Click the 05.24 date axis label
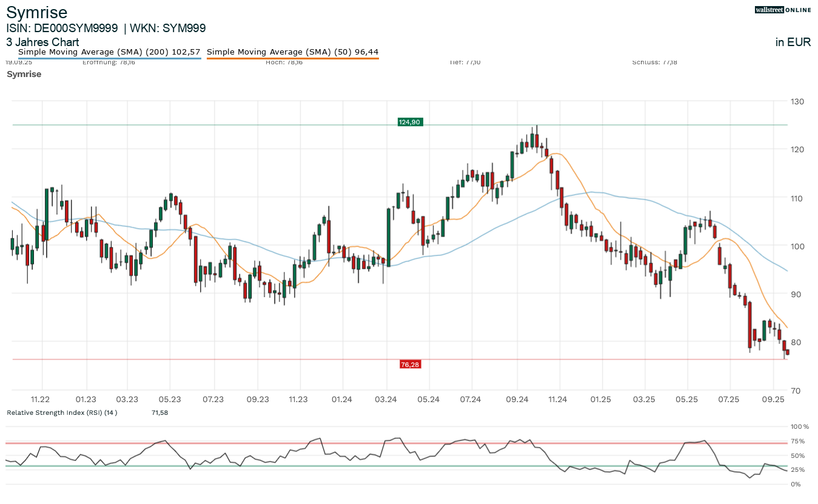The image size is (818, 504). [x=428, y=399]
